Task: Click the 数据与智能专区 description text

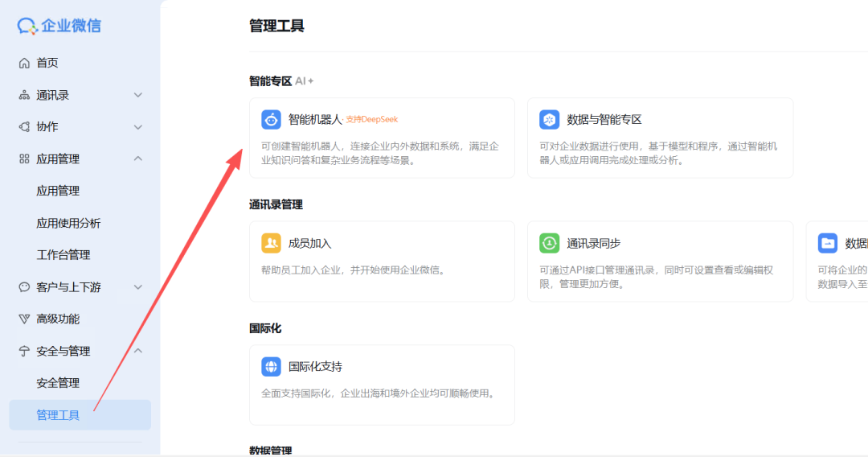Action: (658, 154)
